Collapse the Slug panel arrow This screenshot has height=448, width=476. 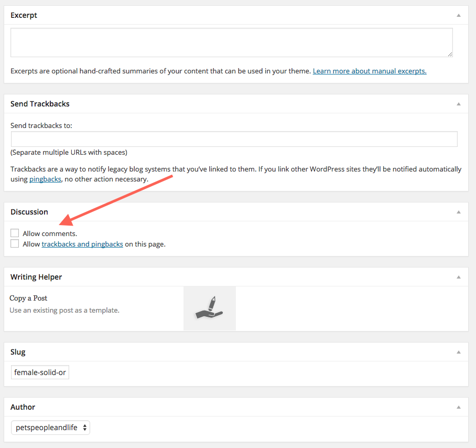tap(459, 353)
